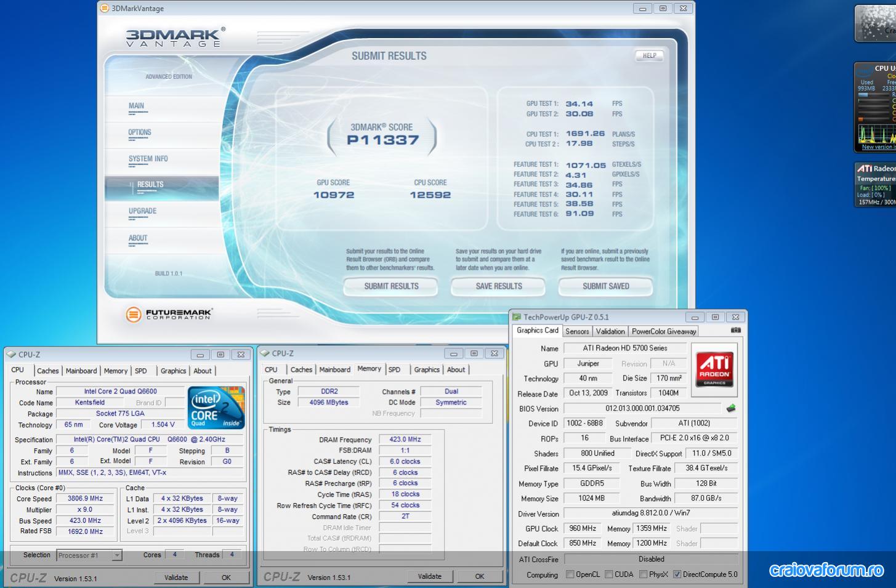The height and width of the screenshot is (588, 896).
Task: Click the memory CPU-Z window title icon
Action: point(265,353)
